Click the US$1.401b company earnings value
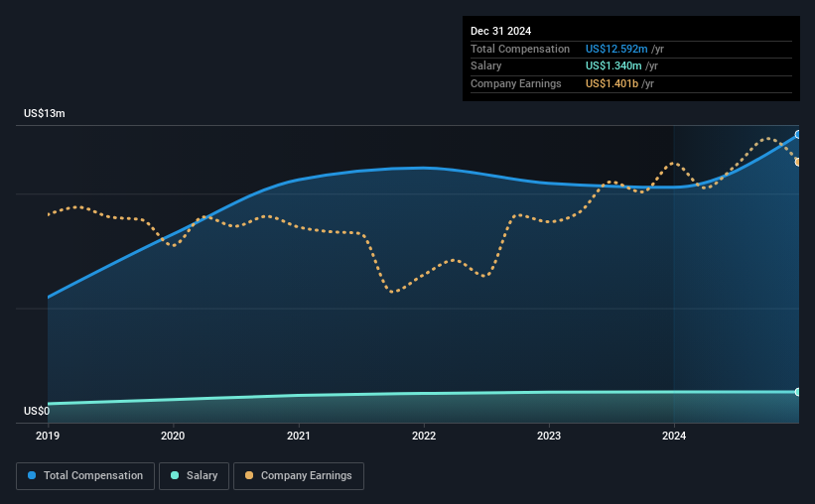This screenshot has height=504, width=815. 611,83
